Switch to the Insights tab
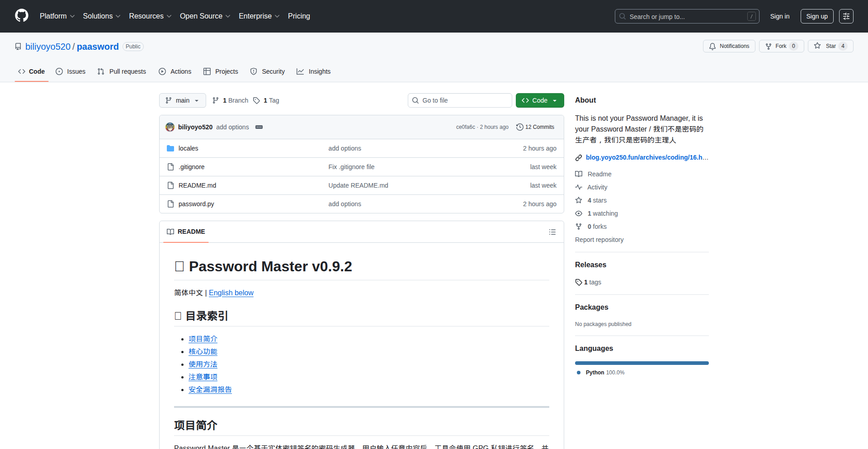 coord(314,71)
